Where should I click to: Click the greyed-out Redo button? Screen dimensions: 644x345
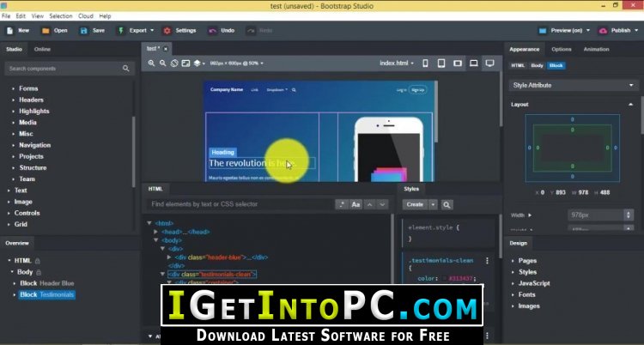coord(259,30)
